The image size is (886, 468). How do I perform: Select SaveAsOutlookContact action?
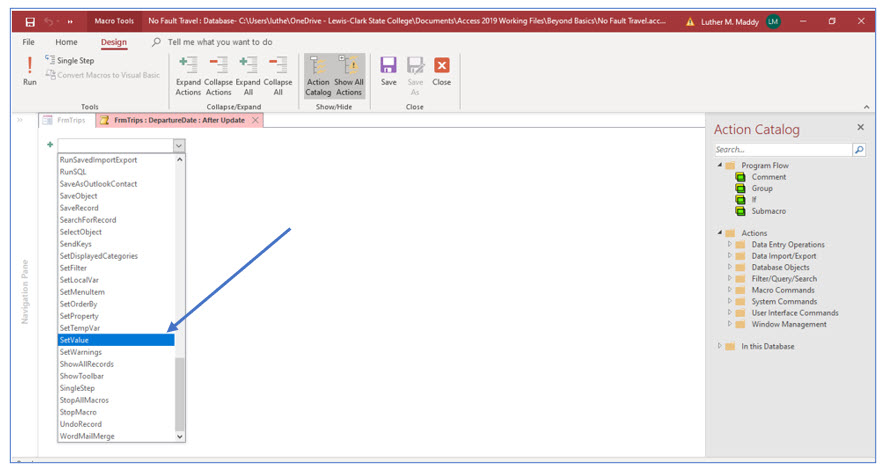[116, 184]
